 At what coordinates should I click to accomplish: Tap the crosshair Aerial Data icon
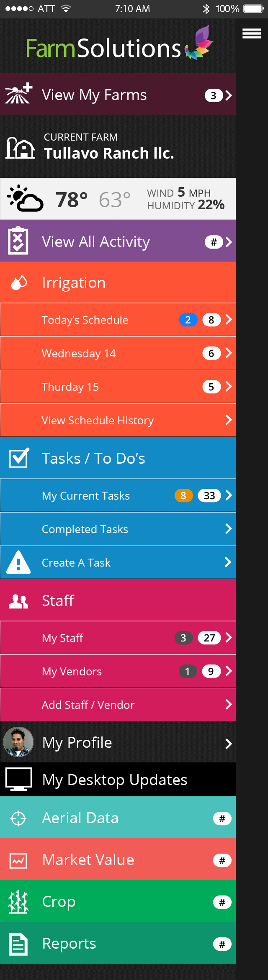click(x=18, y=818)
